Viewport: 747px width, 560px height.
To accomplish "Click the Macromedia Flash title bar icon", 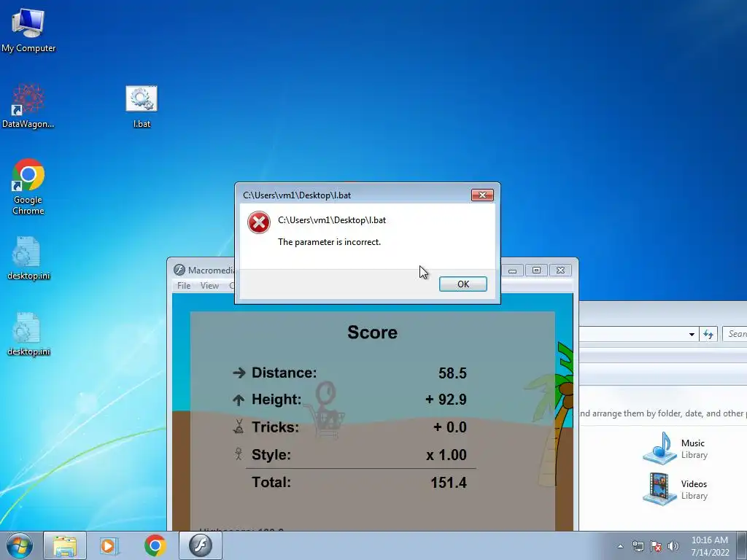I will tap(179, 270).
